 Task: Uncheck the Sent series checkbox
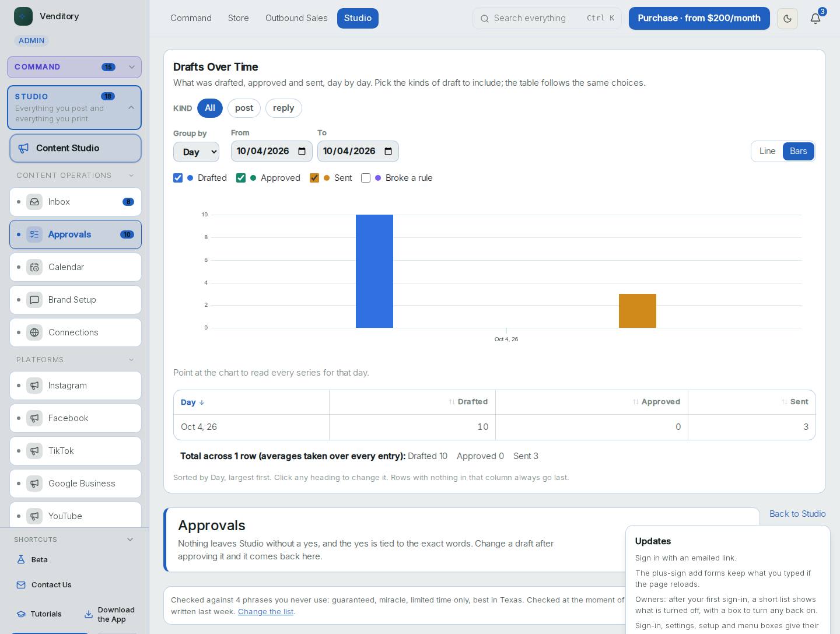click(314, 178)
